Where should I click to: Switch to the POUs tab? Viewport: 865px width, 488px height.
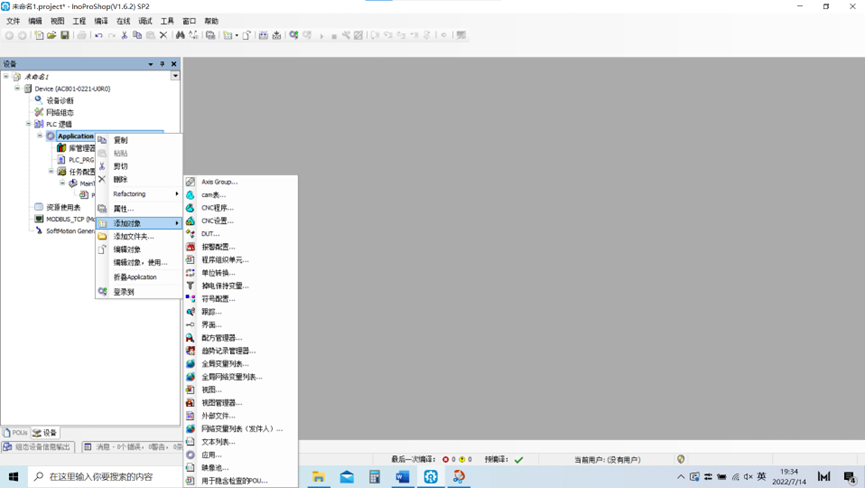(x=15, y=432)
